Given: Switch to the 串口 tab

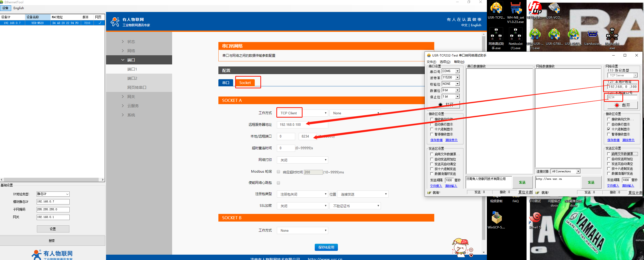Looking at the screenshot, I should pyautogui.click(x=226, y=83).
